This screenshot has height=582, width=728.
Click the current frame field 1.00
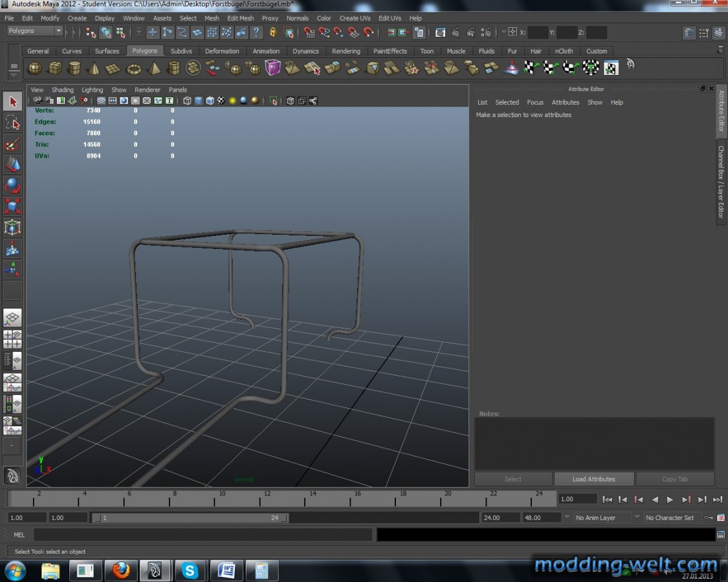coord(577,499)
